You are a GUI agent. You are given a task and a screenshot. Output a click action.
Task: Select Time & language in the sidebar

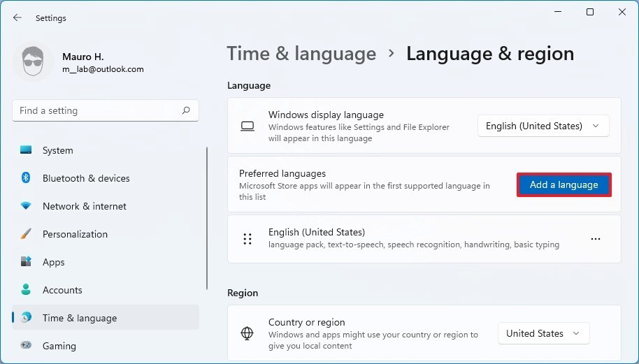tap(106, 318)
